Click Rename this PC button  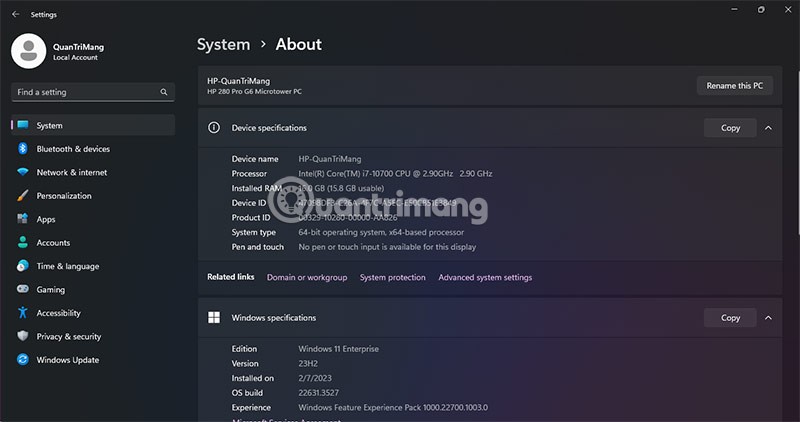(734, 86)
